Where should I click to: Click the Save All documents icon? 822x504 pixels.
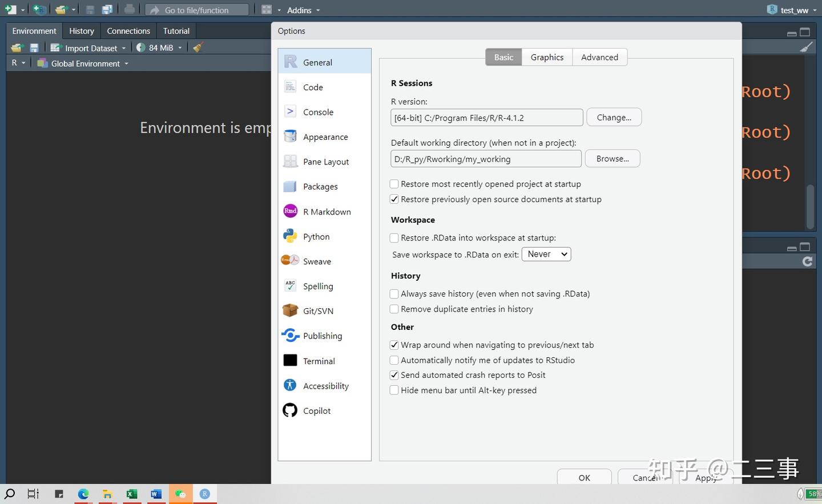click(x=107, y=10)
